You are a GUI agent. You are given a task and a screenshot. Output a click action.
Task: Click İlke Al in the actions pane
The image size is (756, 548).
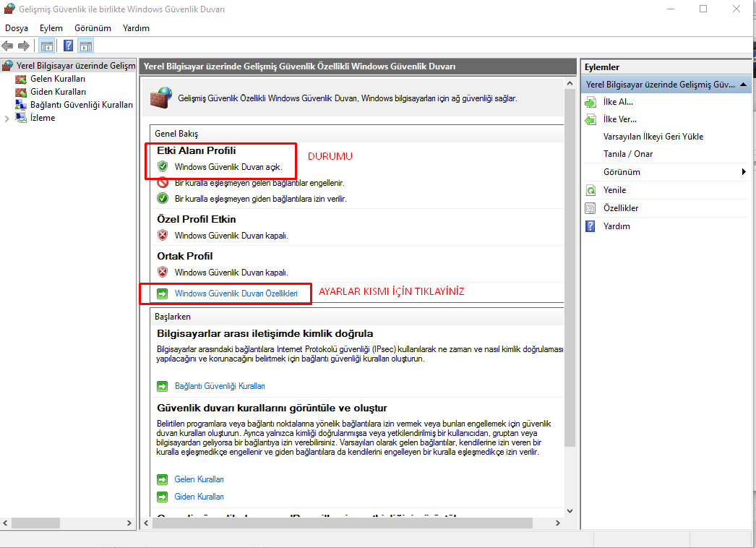click(618, 102)
